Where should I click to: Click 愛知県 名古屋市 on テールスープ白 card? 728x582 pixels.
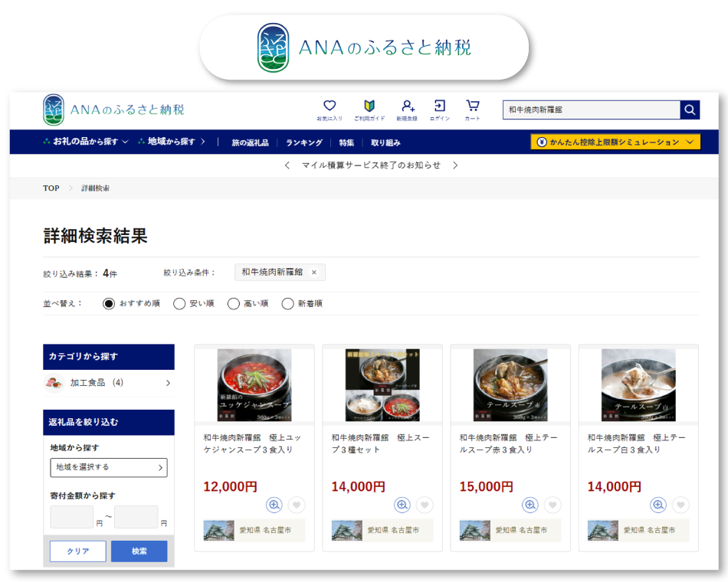[x=650, y=531]
